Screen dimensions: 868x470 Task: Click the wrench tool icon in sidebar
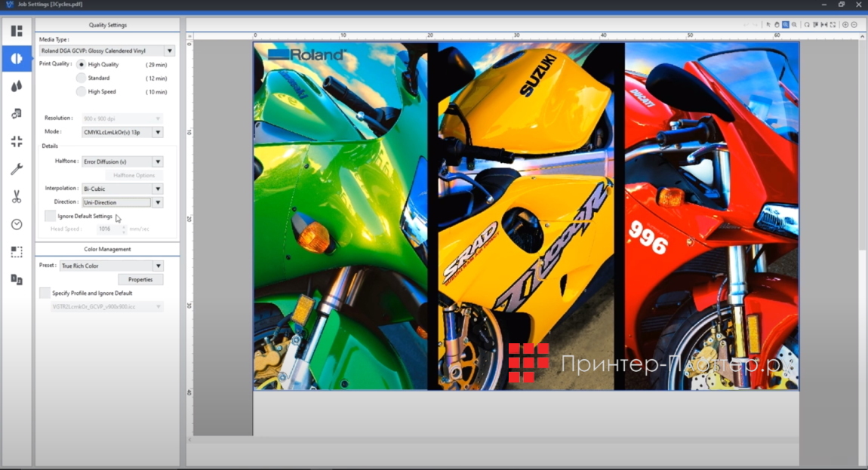[17, 169]
